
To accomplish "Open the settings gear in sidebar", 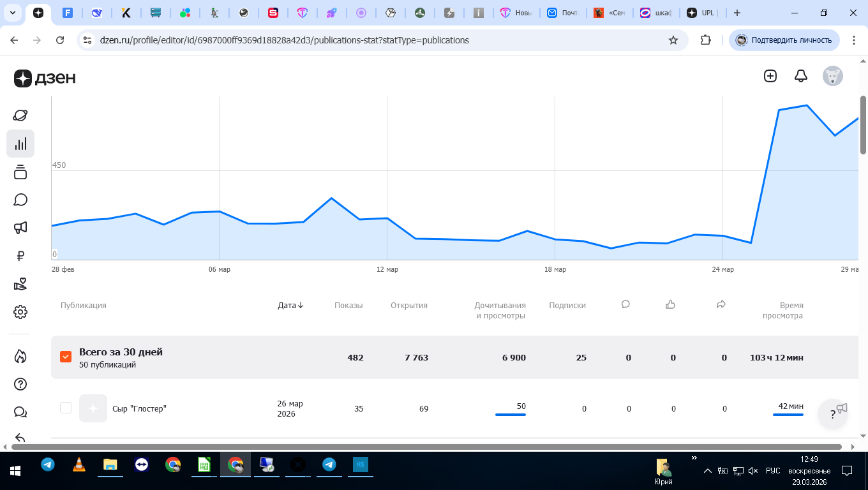I will [x=20, y=312].
